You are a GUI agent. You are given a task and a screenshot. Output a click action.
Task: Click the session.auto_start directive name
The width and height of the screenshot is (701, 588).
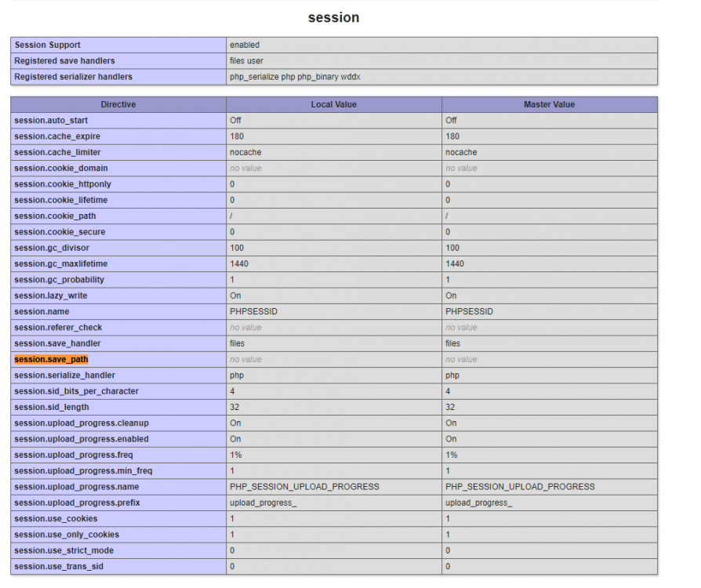tap(50, 121)
